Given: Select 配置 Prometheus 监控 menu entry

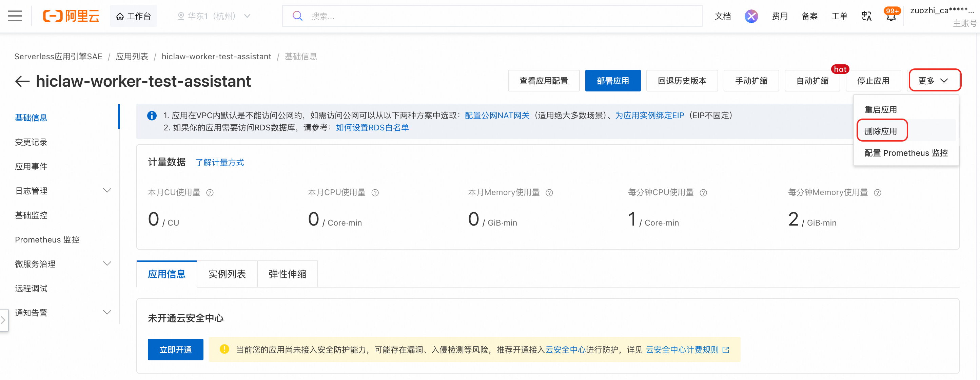Looking at the screenshot, I should tap(906, 153).
